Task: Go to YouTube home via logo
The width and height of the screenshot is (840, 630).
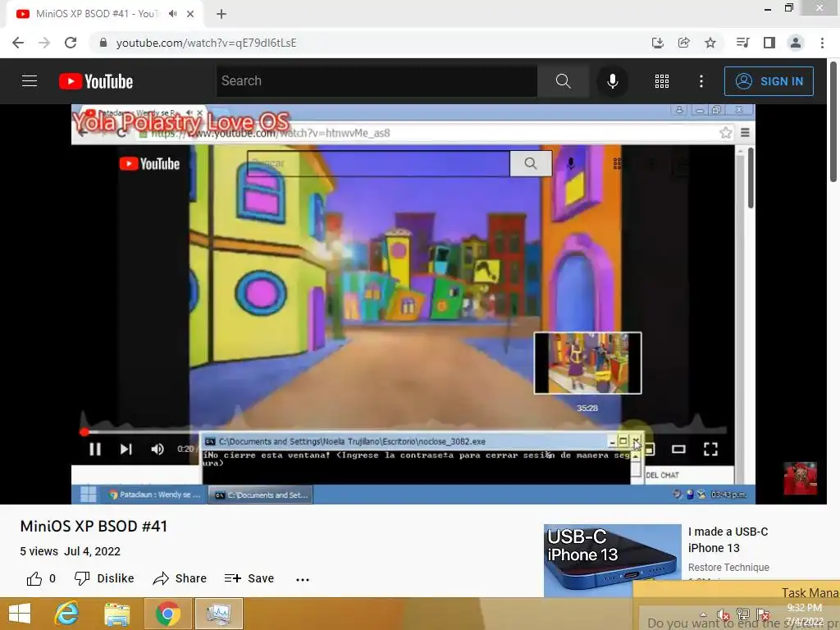Action: [96, 81]
